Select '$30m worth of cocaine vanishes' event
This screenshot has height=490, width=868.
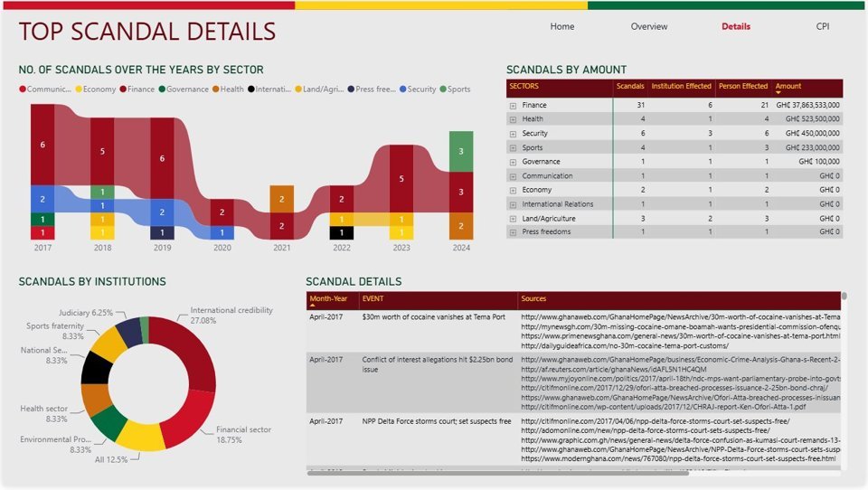point(433,317)
